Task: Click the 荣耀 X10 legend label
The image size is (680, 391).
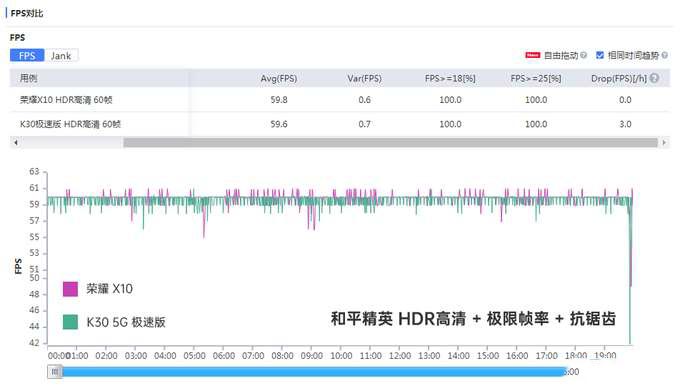Action: click(x=109, y=289)
